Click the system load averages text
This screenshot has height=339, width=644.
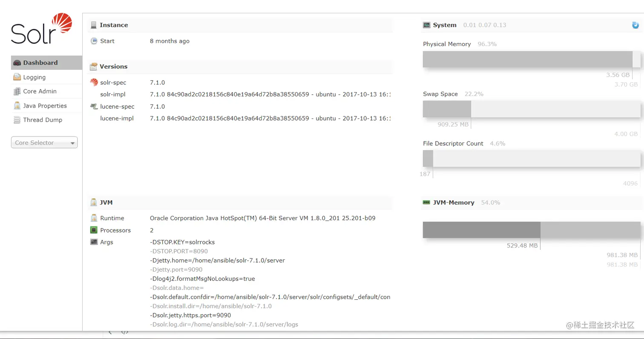tap(485, 25)
